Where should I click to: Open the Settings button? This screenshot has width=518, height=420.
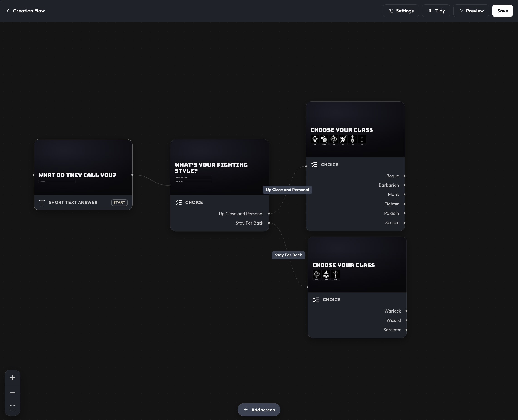[x=401, y=11]
